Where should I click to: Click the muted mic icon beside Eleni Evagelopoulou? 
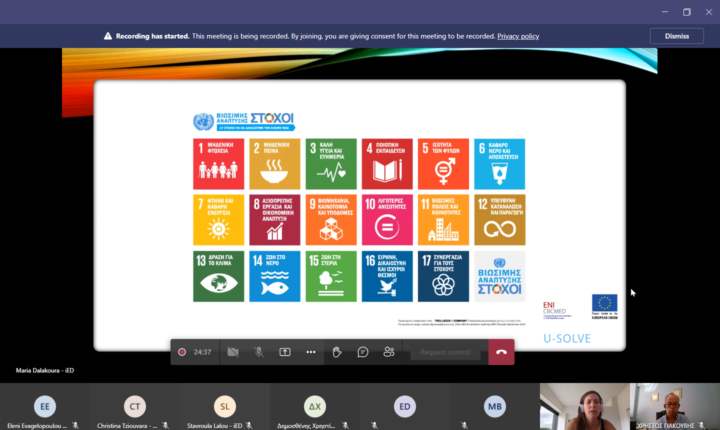click(x=75, y=426)
